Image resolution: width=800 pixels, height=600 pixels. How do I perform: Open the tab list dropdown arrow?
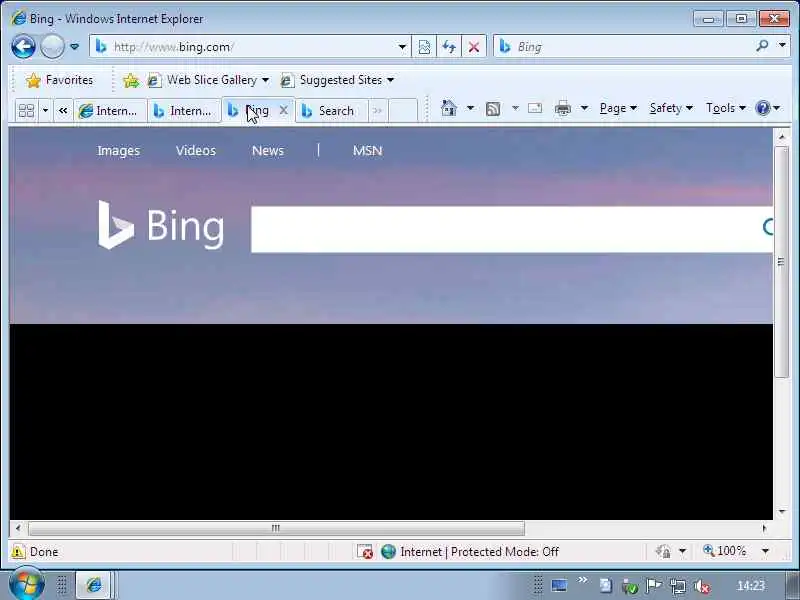(45, 110)
